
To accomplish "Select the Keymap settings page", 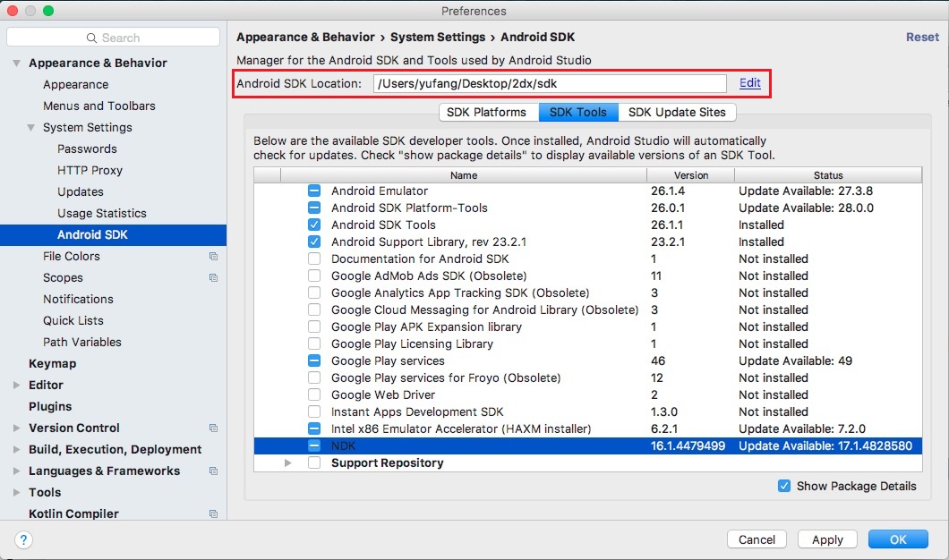I will [x=53, y=363].
